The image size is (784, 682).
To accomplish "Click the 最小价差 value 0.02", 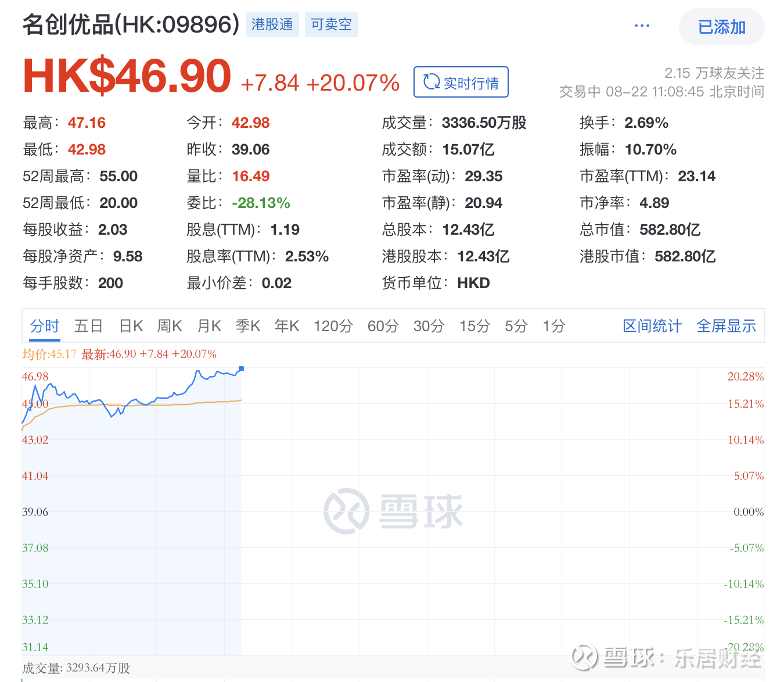I will tap(276, 283).
